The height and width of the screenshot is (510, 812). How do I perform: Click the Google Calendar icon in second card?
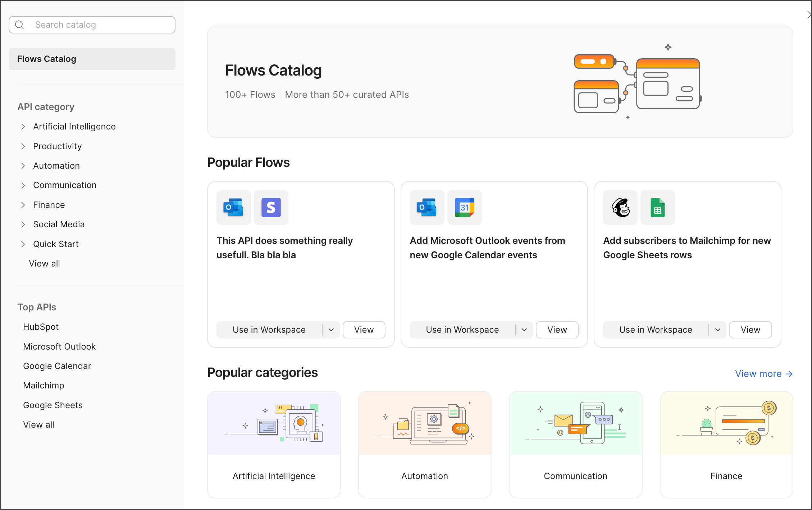(x=464, y=208)
